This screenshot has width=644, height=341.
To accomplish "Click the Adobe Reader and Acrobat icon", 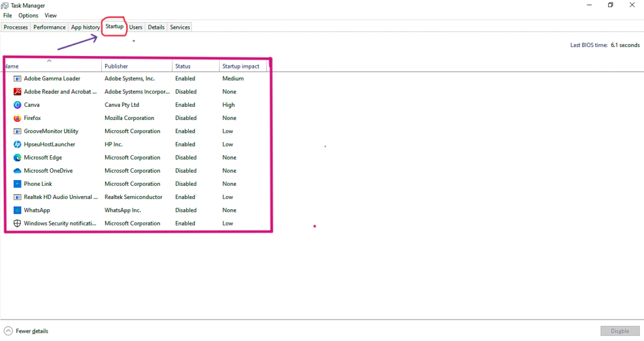I will pos(17,92).
